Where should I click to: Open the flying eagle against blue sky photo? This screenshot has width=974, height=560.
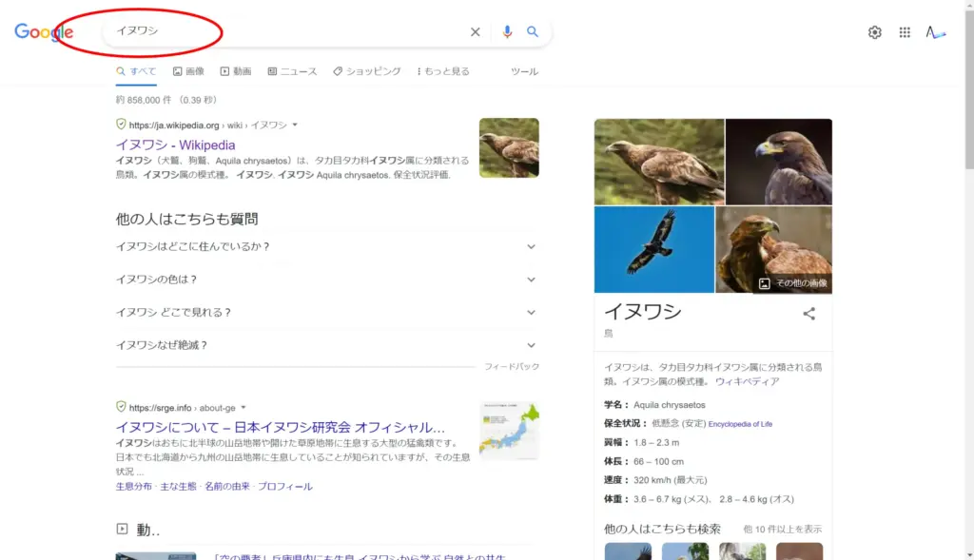(x=654, y=250)
